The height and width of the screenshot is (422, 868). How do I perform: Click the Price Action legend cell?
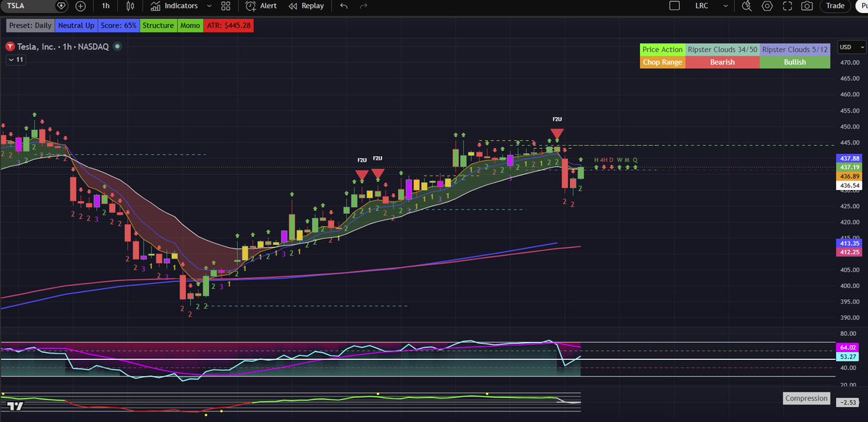click(x=663, y=50)
